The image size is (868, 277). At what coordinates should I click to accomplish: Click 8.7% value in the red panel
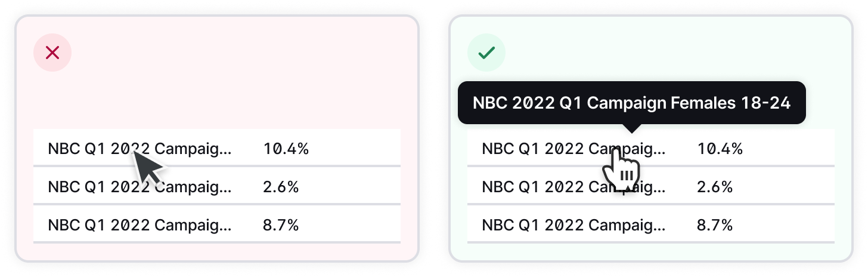click(281, 225)
